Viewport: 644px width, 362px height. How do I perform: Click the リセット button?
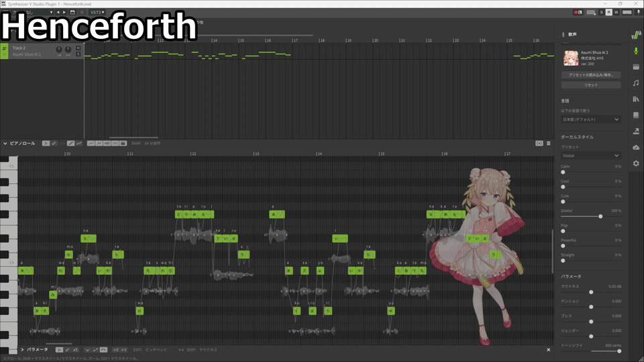(590, 85)
